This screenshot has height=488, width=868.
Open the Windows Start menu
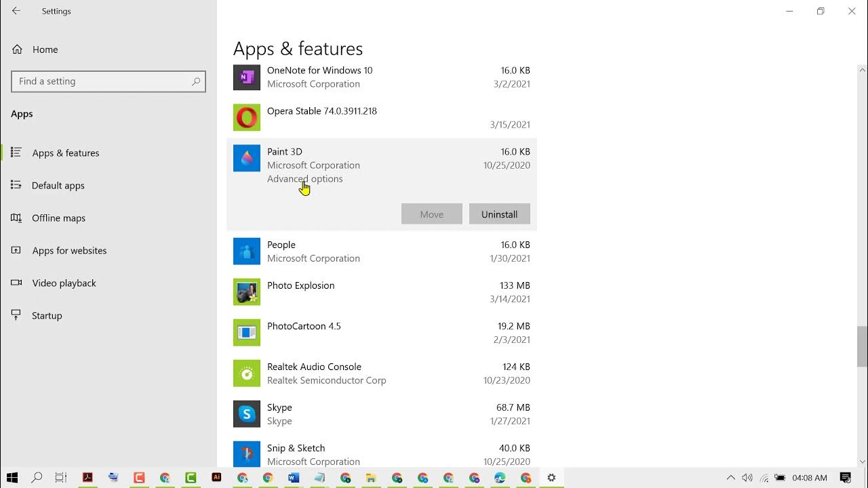pyautogui.click(x=12, y=478)
